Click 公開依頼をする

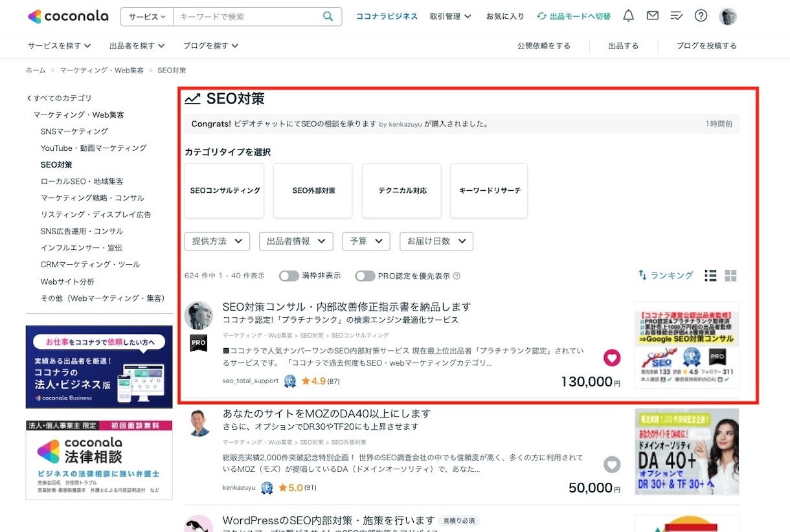(x=544, y=46)
